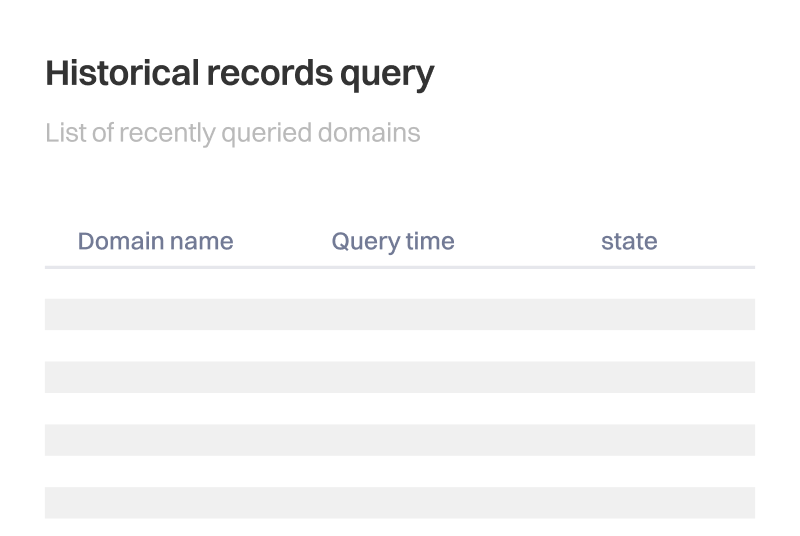The image size is (800, 536).
Task: Click the divider line under the table header
Action: (x=400, y=267)
